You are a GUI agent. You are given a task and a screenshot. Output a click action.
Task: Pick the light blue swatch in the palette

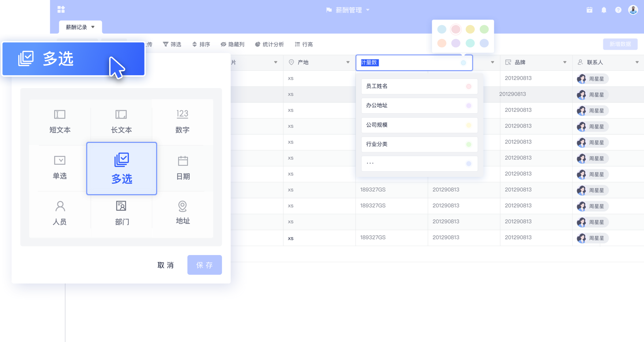click(x=442, y=29)
